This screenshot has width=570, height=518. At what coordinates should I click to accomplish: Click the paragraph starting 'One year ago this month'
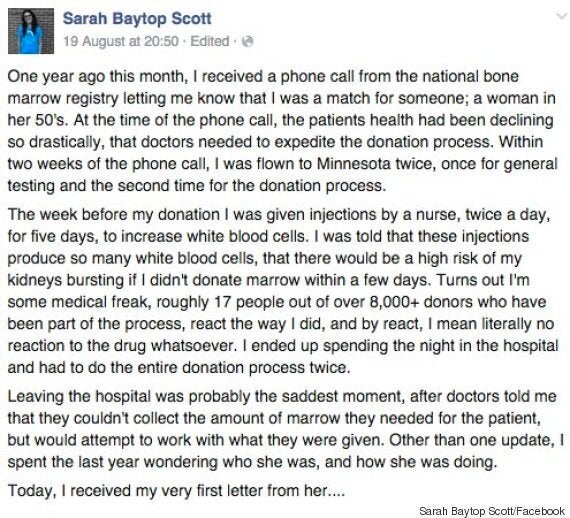pos(282,131)
